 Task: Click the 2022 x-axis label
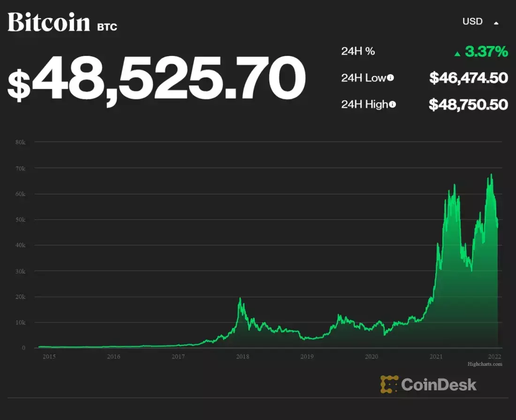coord(494,357)
